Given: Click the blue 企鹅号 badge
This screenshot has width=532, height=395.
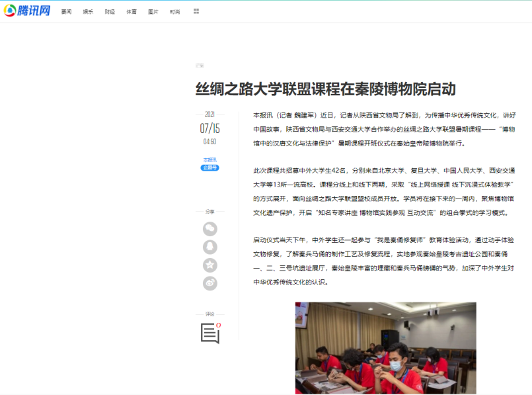Looking at the screenshot, I should pyautogui.click(x=209, y=167).
